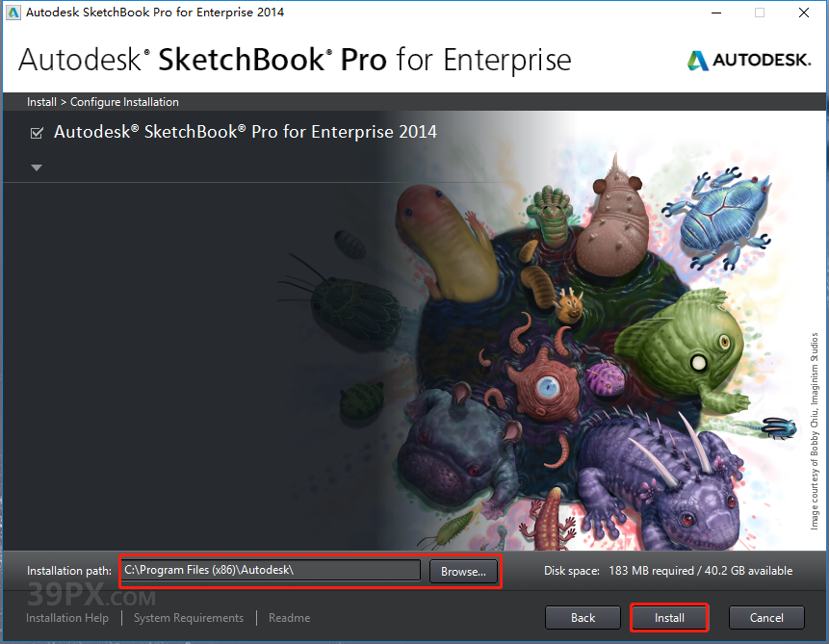The image size is (829, 644).
Task: Uncheck the SketchBook Pro for Enterprise 2014 checkbox
Action: click(x=37, y=133)
